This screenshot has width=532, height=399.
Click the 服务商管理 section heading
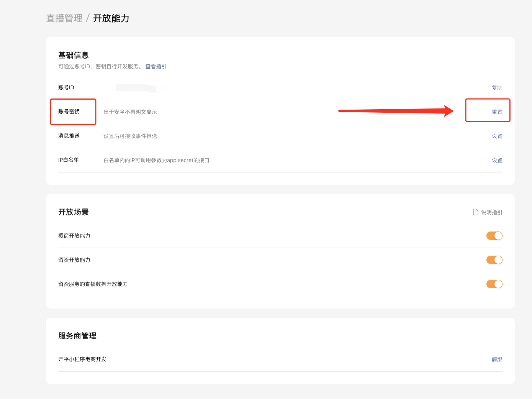(77, 336)
